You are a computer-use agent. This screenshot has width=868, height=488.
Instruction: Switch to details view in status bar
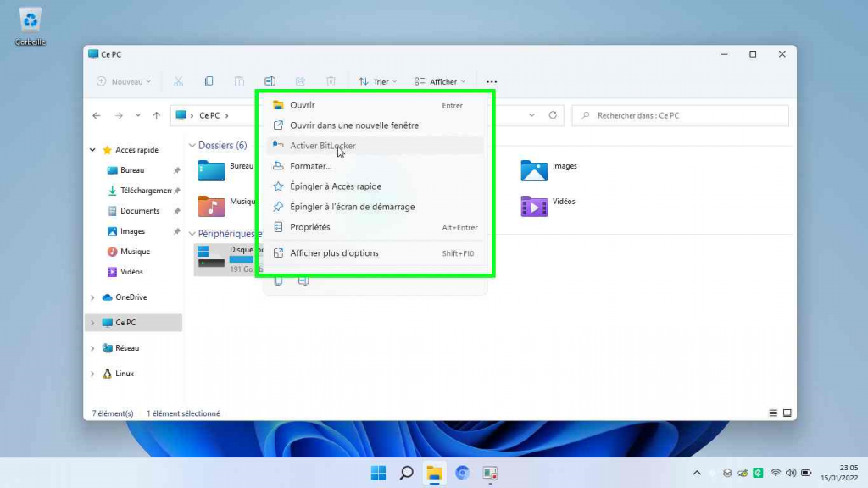773,413
